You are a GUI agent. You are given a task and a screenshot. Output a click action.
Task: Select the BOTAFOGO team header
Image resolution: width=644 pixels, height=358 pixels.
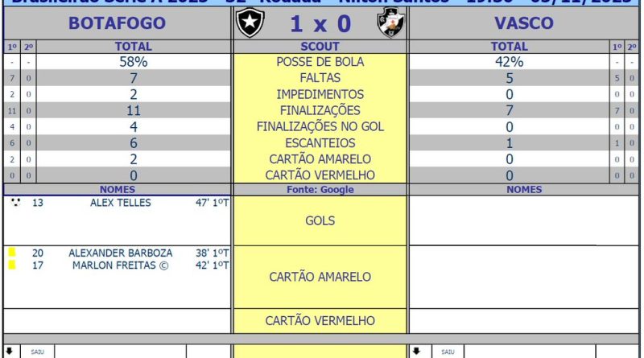(x=117, y=23)
